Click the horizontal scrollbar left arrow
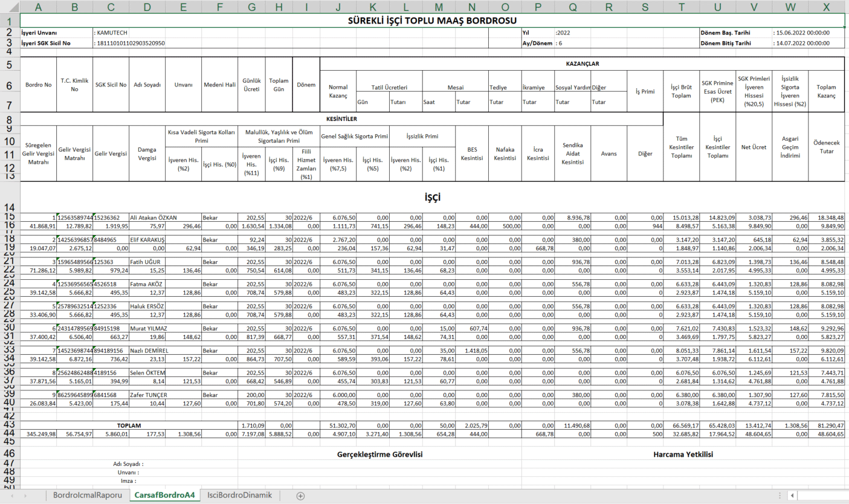 pos(792,496)
